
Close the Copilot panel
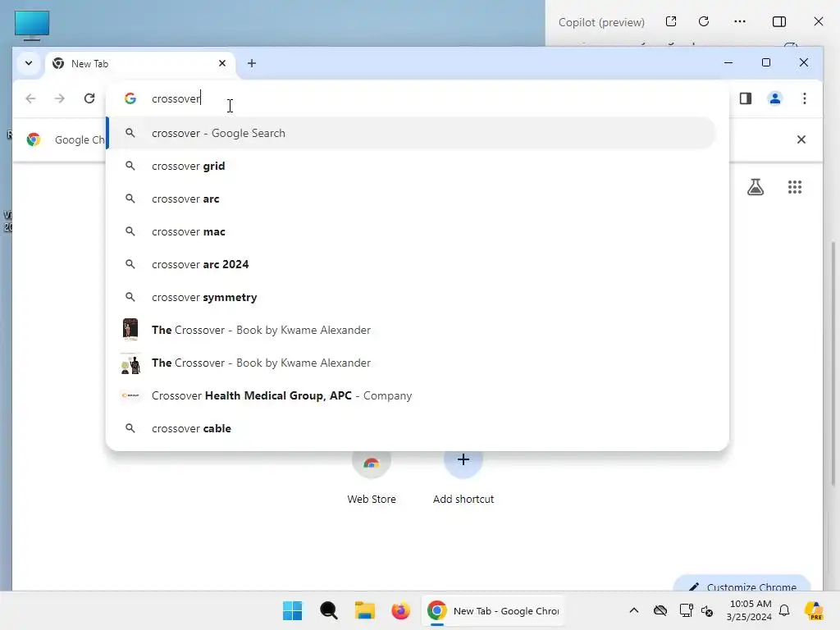[818, 21]
